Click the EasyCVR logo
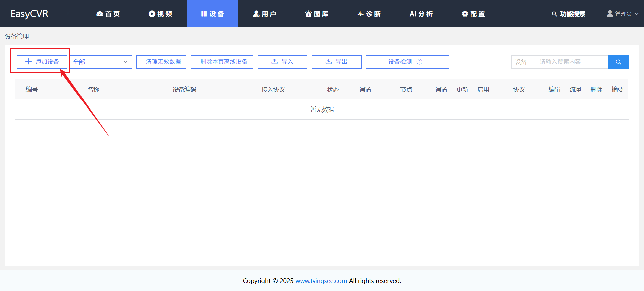This screenshot has height=291, width=644. pos(30,14)
